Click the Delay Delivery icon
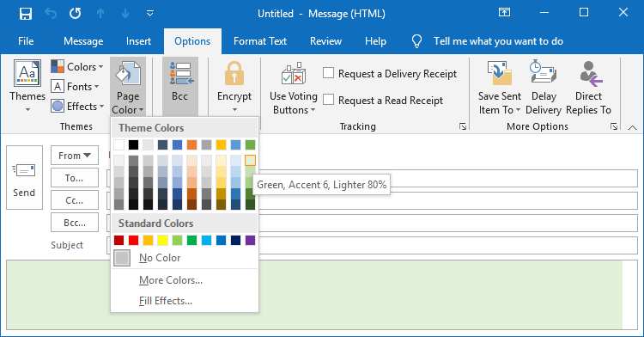This screenshot has height=337, width=644. [x=543, y=72]
